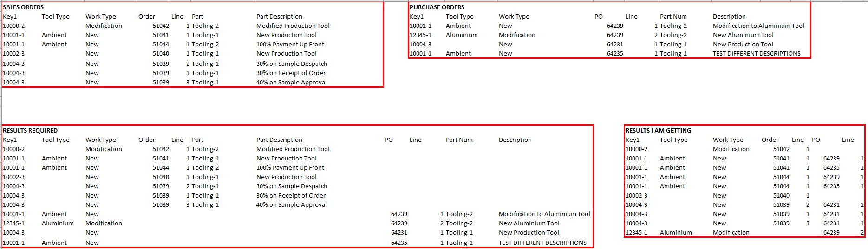Select key 12345-1 in Purchase Orders table
This screenshot has height=249, width=868.
click(421, 35)
